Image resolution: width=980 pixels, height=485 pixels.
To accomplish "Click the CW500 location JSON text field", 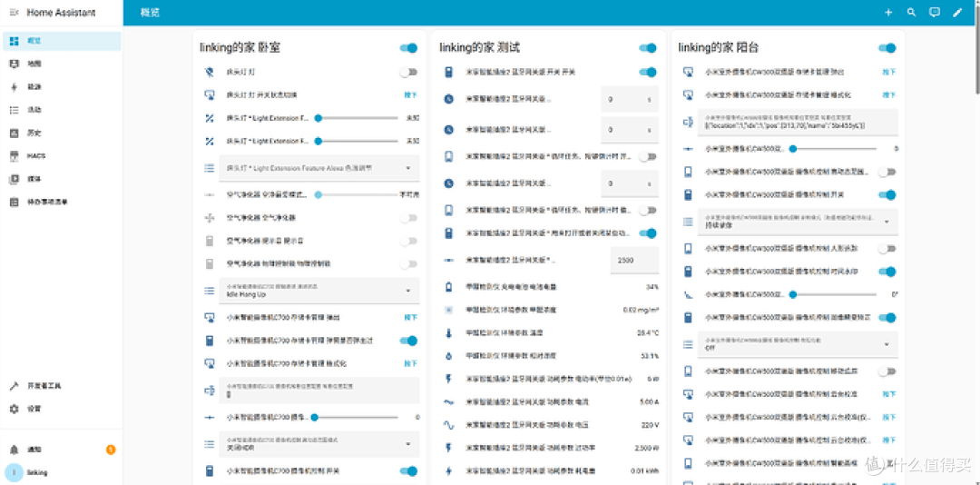I will pyautogui.click(x=798, y=122).
